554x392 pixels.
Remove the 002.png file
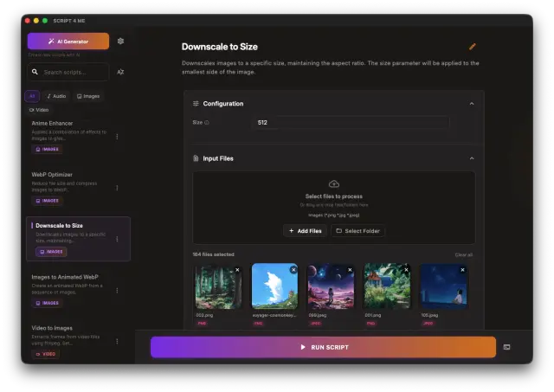click(237, 270)
